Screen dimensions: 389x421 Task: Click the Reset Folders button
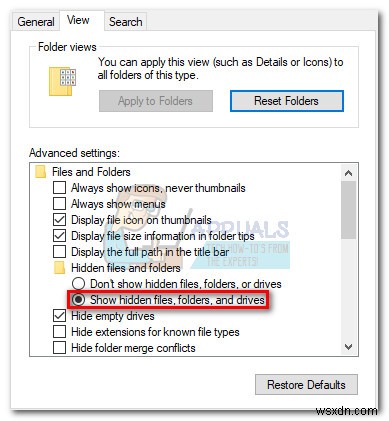pos(286,101)
